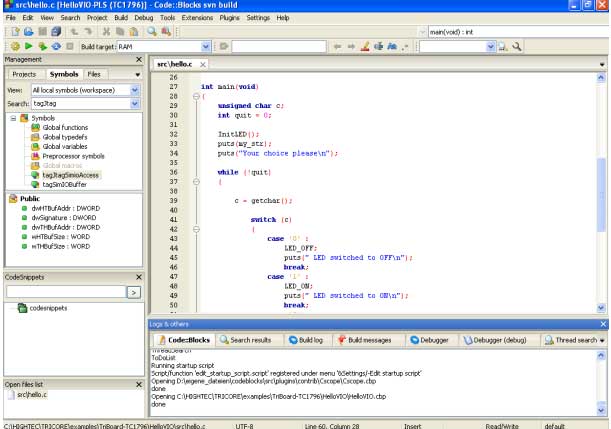Click the debug run-to icon next to the Build target
Viewport: 611px width, 429px height.
click(224, 46)
